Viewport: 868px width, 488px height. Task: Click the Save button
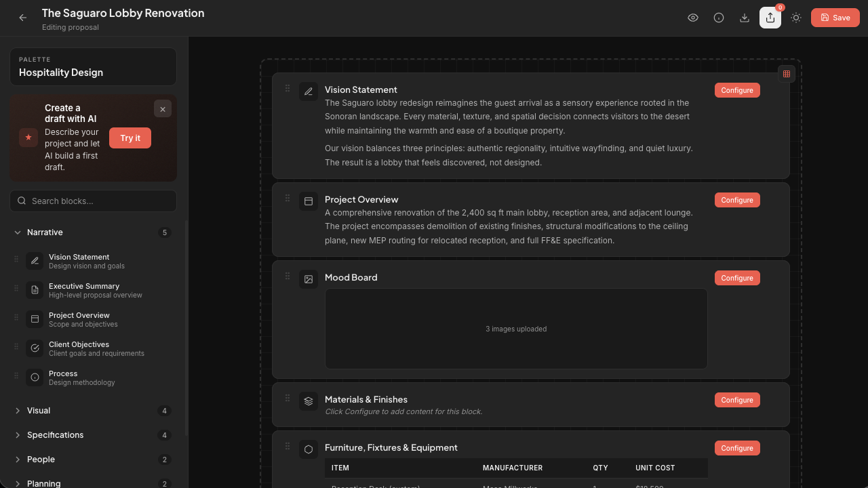[835, 18]
